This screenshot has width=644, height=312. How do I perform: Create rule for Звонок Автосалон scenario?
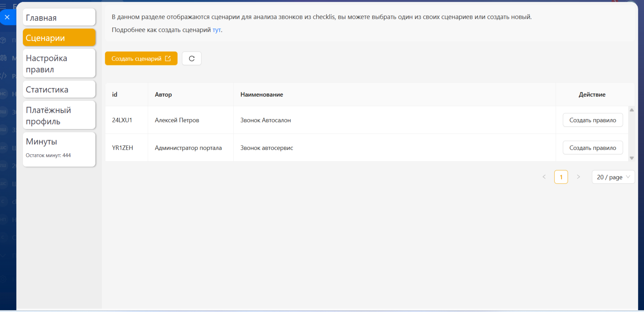(x=592, y=120)
